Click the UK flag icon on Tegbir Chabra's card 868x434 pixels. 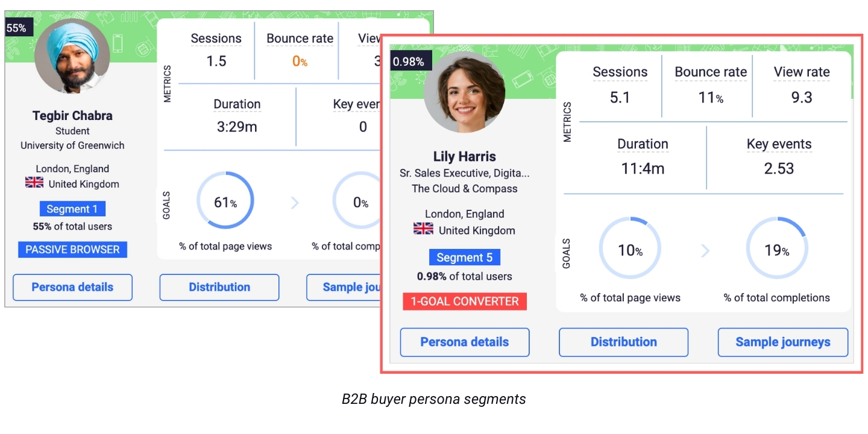point(34,182)
